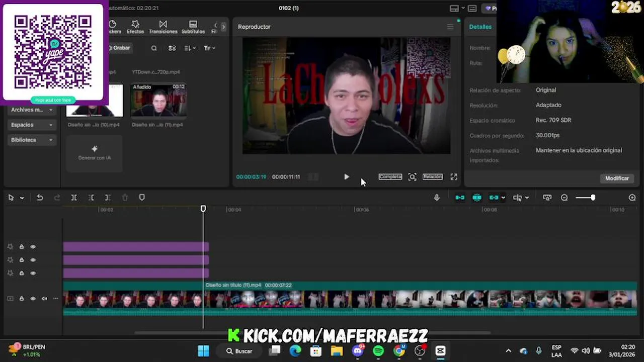Image resolution: width=644 pixels, height=362 pixels.
Task: Click the taskbar Buscar search box
Action: (x=239, y=351)
